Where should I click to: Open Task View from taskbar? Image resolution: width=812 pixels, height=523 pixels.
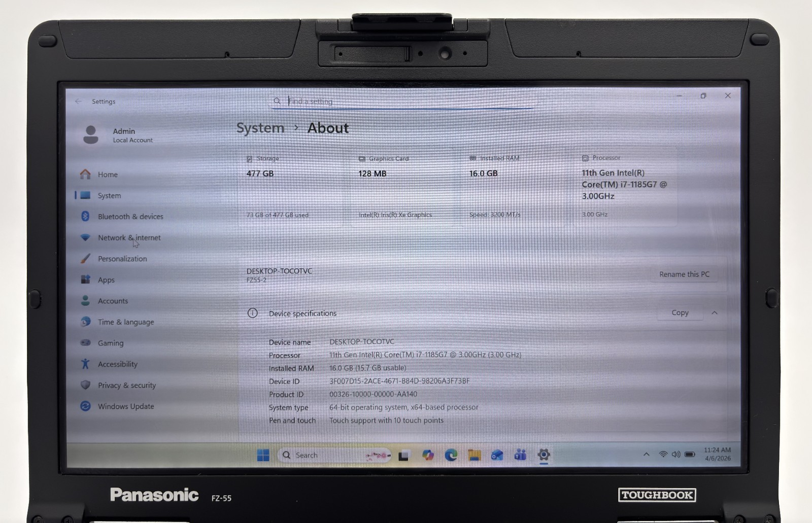(404, 456)
